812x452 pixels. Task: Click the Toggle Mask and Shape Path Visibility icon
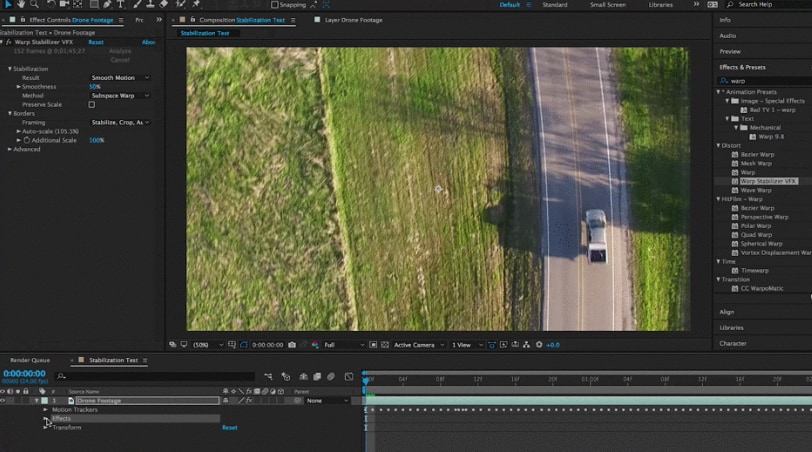(x=243, y=345)
